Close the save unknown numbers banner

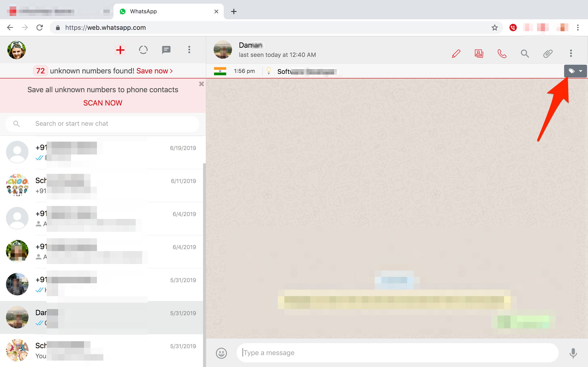coord(201,84)
